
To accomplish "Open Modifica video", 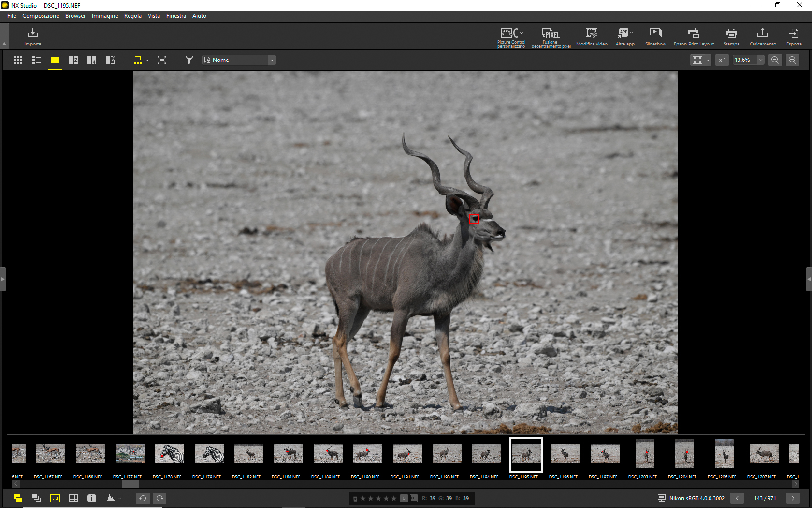I will pyautogui.click(x=591, y=36).
